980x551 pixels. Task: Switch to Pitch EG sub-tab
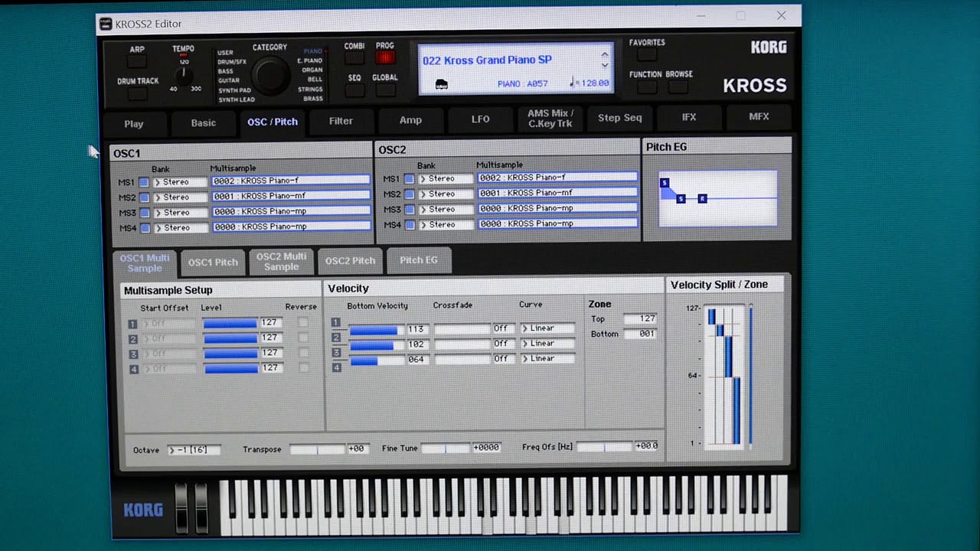(419, 260)
